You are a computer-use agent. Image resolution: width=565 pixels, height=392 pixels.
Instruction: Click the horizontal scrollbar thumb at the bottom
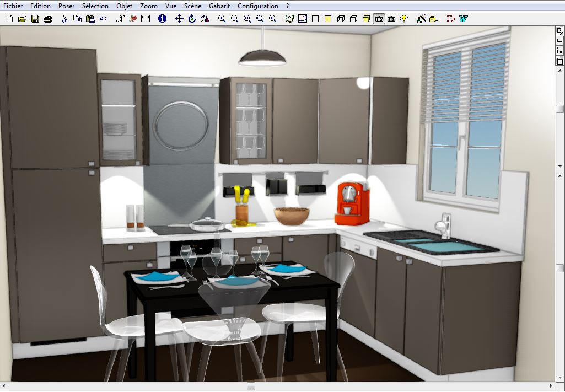click(x=251, y=386)
